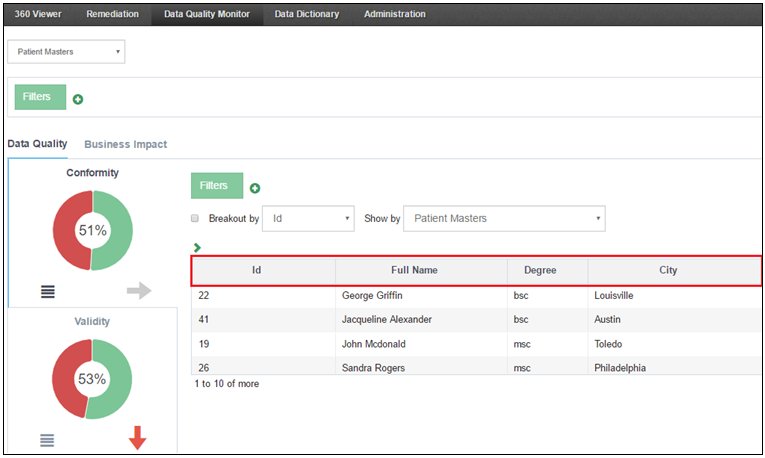This screenshot has height=458, width=765.
Task: Enable the Breakout by checkbox
Action: tap(196, 218)
